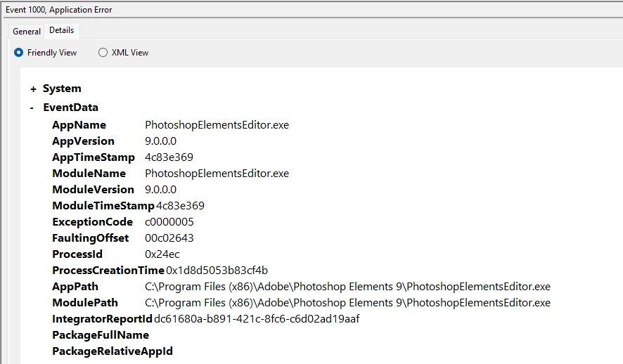Click the ProcessCreationTime label
This screenshot has width=623, height=364.
(108, 271)
